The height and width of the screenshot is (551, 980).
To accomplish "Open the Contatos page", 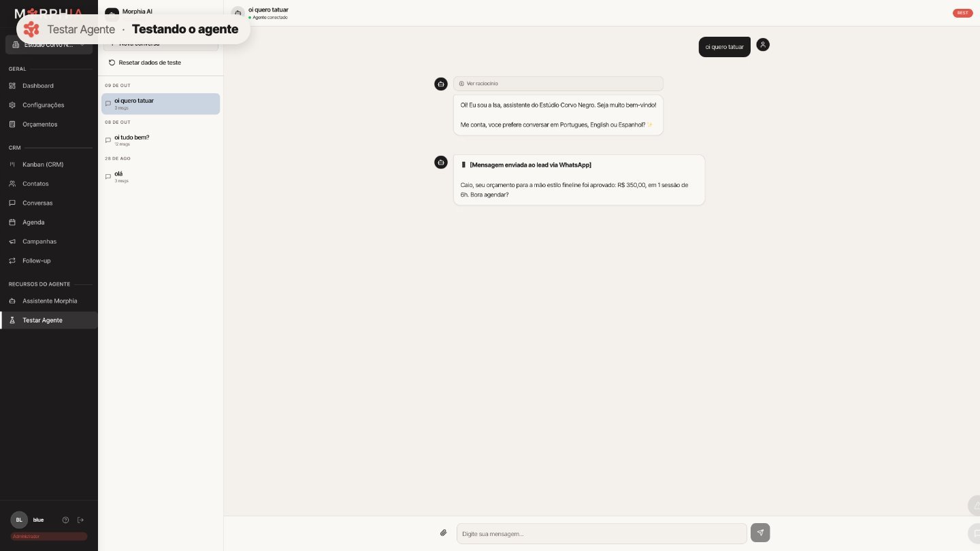I will [48, 184].
